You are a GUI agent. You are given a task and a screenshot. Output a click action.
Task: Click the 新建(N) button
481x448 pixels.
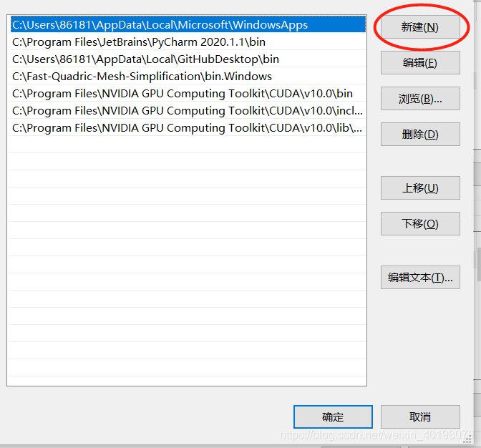pyautogui.click(x=420, y=27)
